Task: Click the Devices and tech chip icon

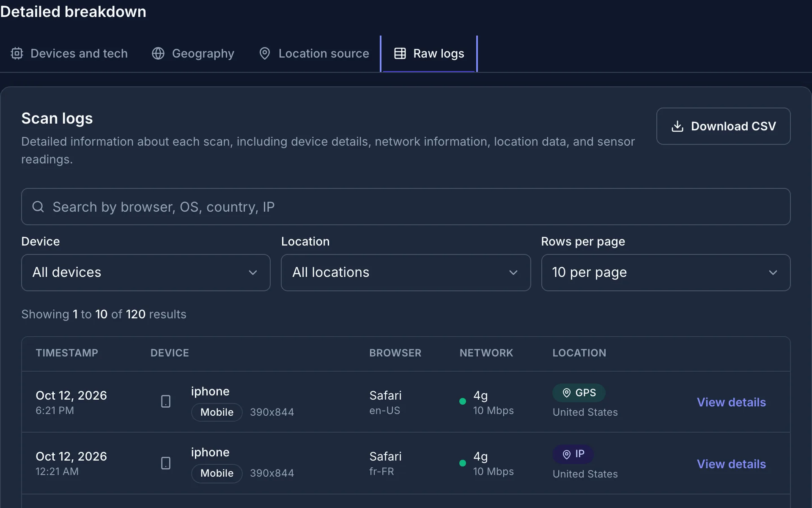Action: 17,53
